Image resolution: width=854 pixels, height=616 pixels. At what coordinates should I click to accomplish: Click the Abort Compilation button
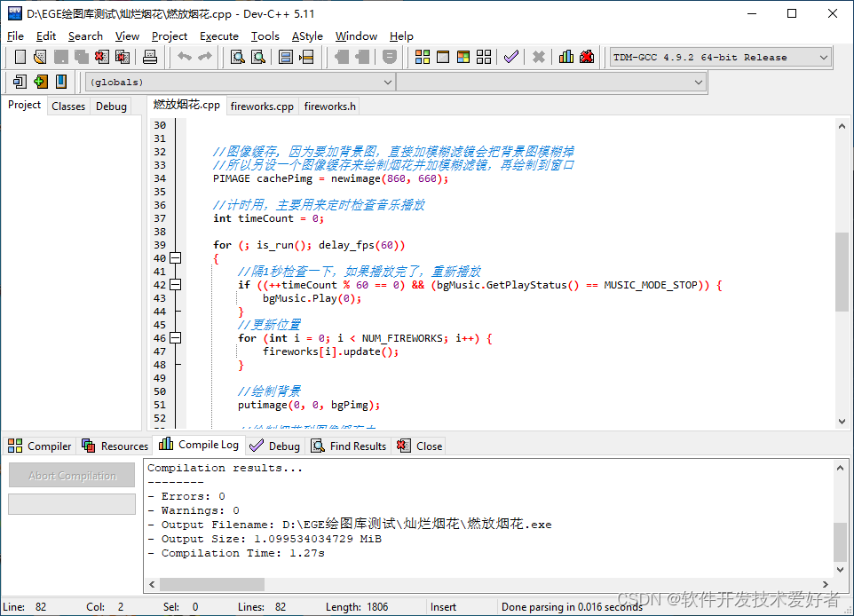[71, 475]
